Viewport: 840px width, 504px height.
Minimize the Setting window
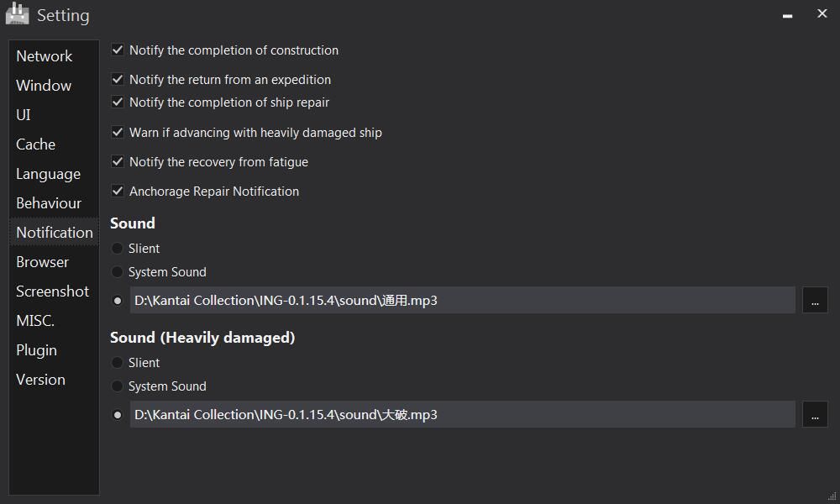click(x=787, y=15)
